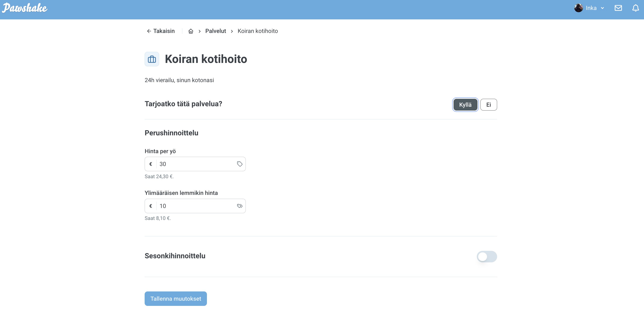Click the Tallenna muutokset button
Image resolution: width=644 pixels, height=314 pixels.
tap(176, 298)
